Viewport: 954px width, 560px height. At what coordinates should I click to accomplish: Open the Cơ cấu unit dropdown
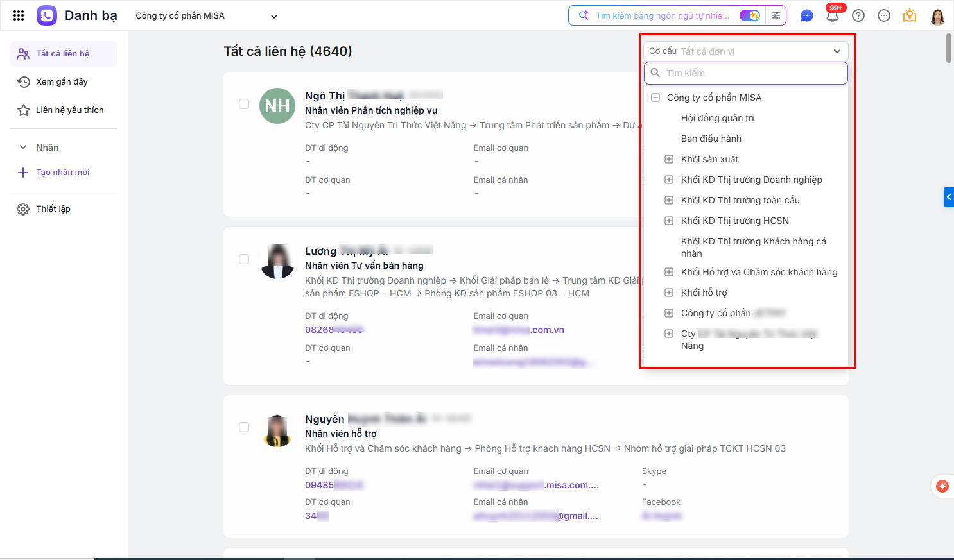click(x=745, y=51)
